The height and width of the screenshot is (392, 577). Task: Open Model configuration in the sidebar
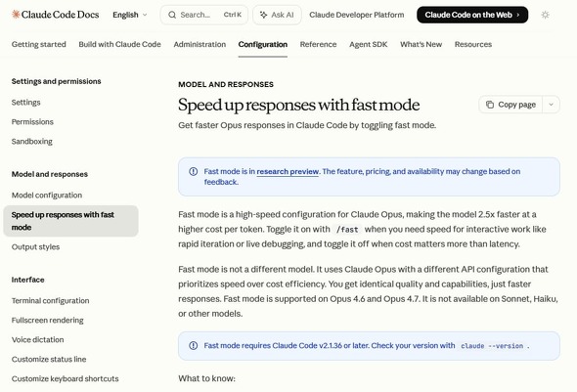47,195
